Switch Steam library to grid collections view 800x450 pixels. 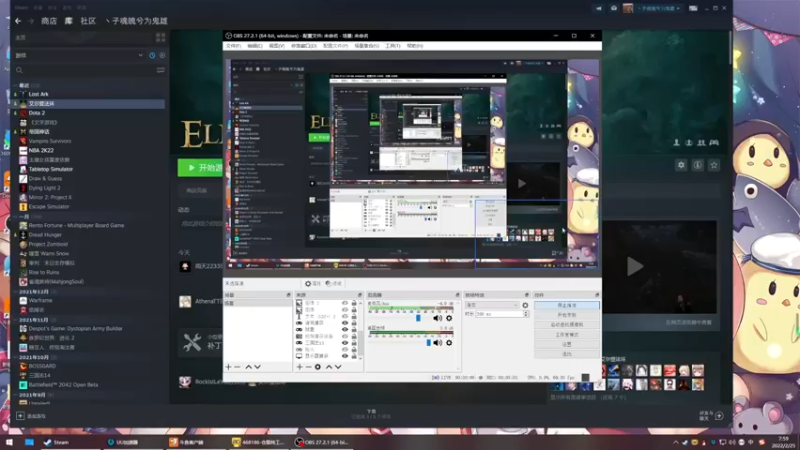coord(160,37)
